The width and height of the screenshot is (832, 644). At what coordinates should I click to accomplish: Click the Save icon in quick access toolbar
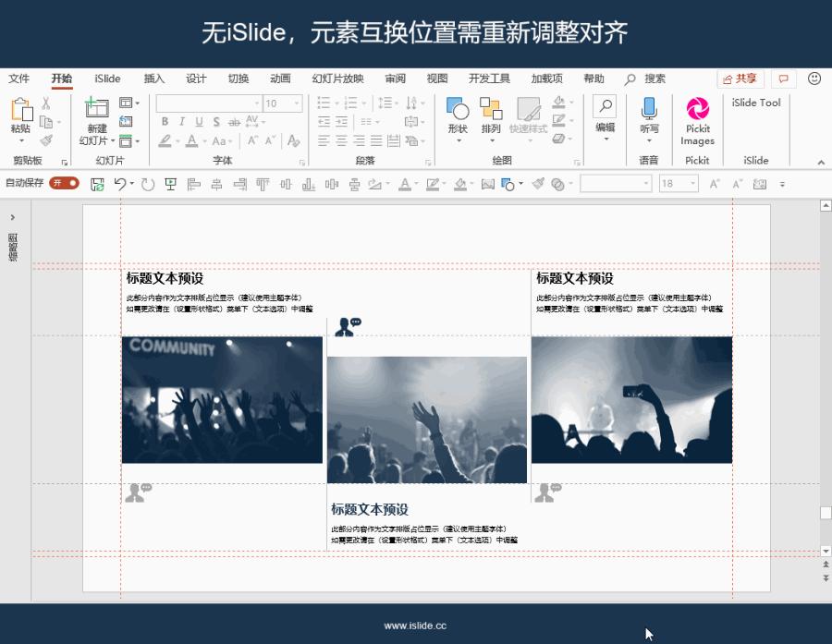point(97,184)
